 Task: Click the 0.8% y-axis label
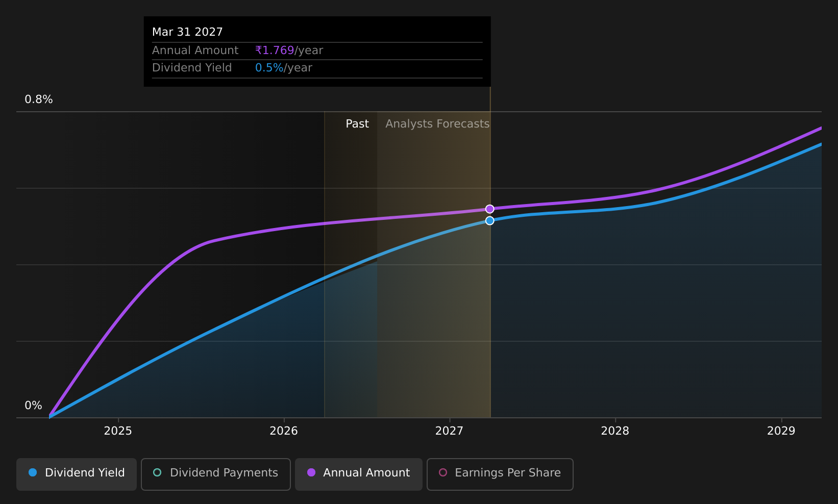[39, 99]
